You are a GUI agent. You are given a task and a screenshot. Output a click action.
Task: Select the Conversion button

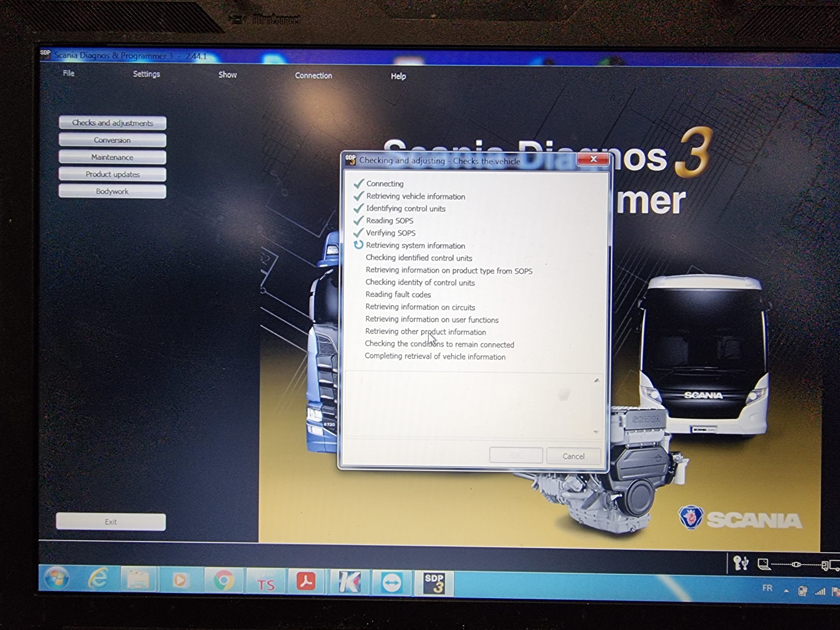pyautogui.click(x=113, y=140)
